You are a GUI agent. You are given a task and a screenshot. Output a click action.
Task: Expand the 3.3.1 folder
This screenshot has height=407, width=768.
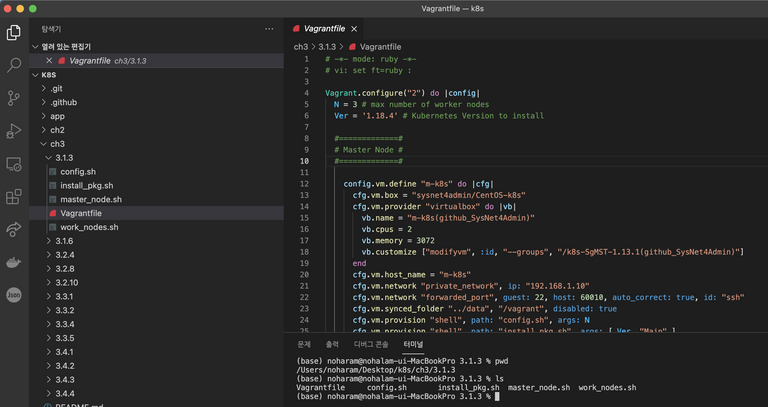coord(48,296)
